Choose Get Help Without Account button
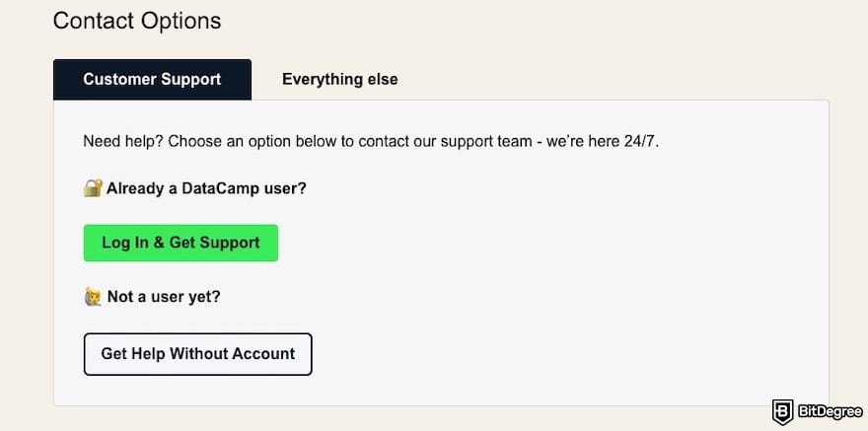Image resolution: width=868 pixels, height=431 pixels. pyautogui.click(x=197, y=354)
